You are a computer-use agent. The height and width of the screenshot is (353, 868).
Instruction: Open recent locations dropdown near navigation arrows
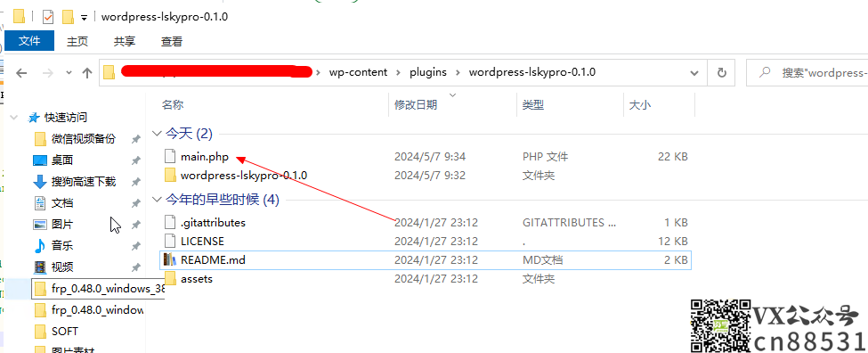pyautogui.click(x=69, y=72)
